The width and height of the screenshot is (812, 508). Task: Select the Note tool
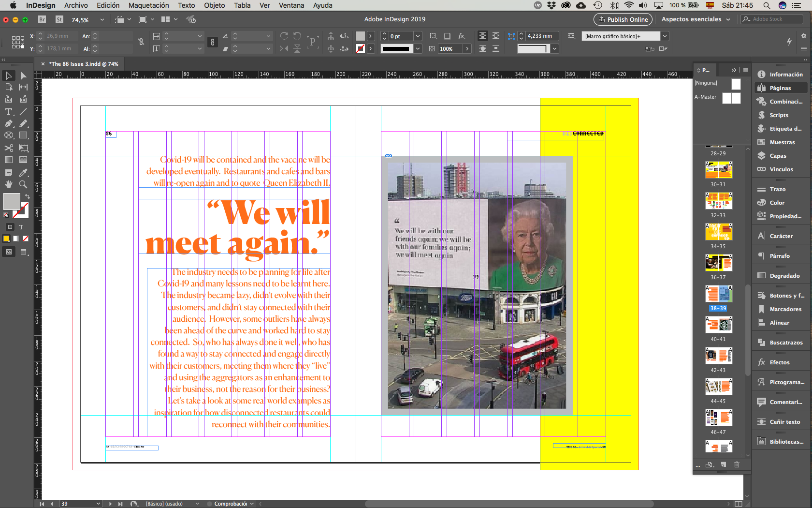(x=8, y=172)
